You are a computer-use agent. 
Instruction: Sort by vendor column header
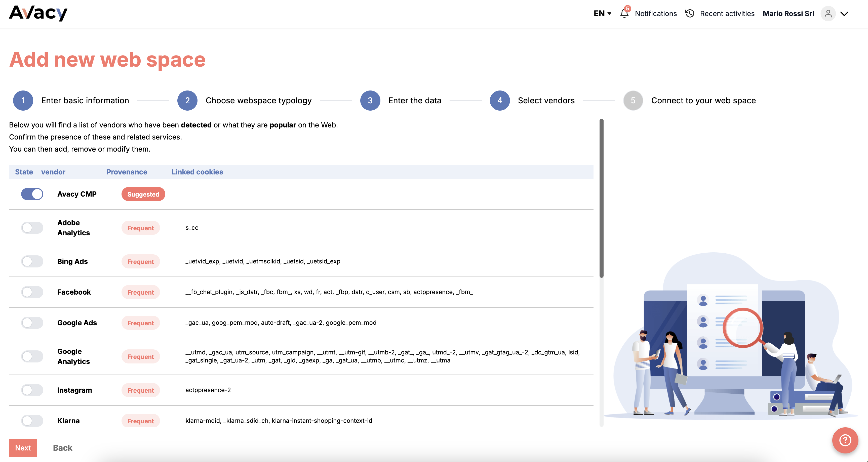click(53, 172)
